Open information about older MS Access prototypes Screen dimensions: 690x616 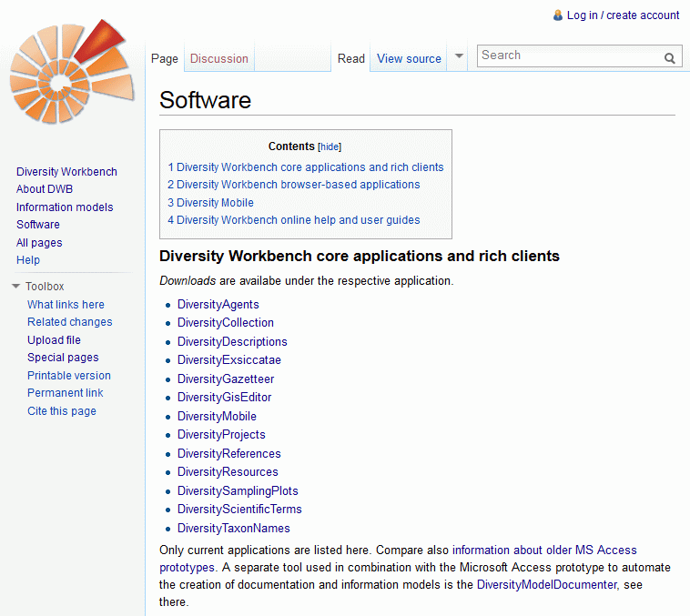point(544,550)
